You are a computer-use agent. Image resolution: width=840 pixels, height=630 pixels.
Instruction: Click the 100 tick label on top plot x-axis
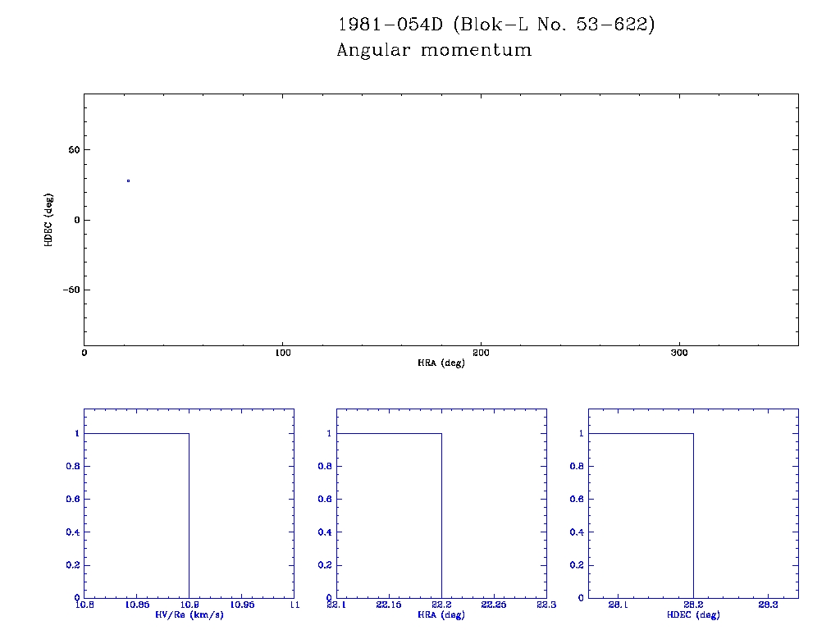pos(282,353)
